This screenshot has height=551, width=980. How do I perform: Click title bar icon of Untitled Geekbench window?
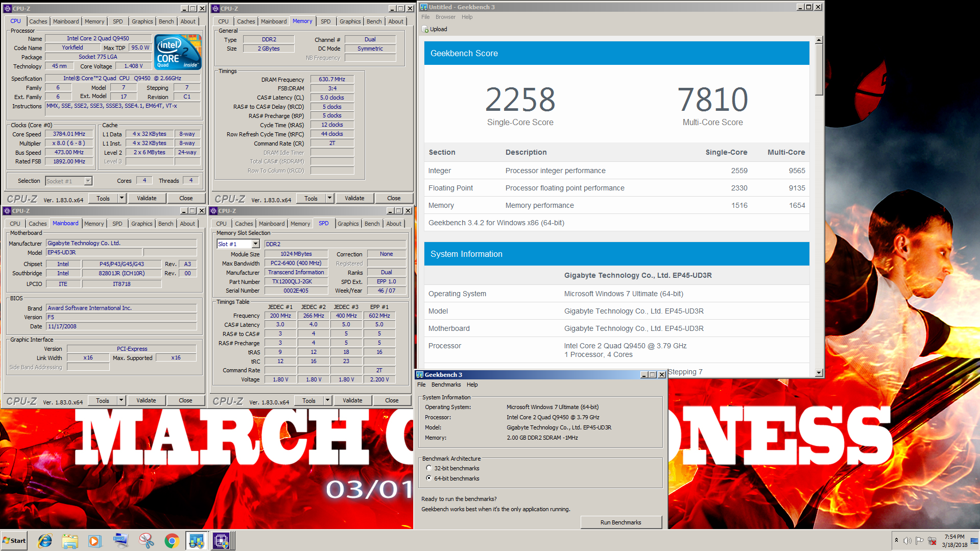[x=423, y=7]
